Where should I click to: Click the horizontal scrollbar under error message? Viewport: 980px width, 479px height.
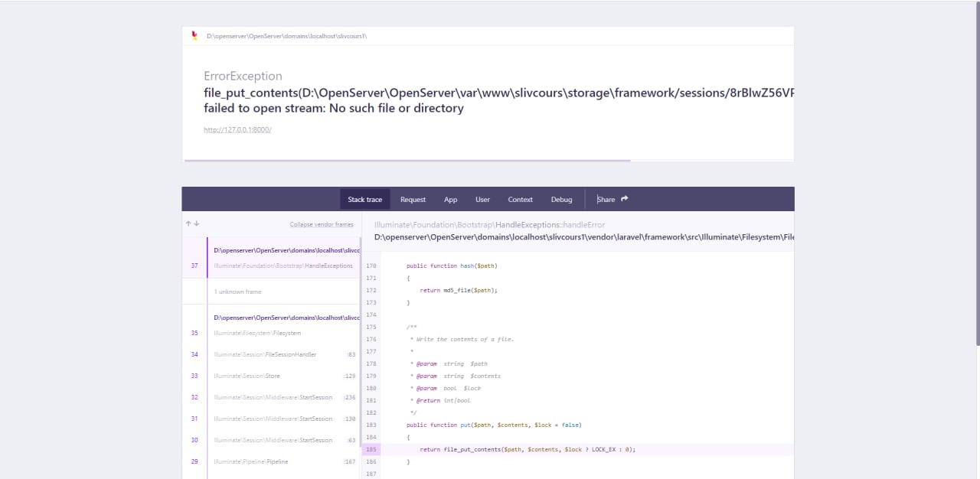pyautogui.click(x=407, y=161)
